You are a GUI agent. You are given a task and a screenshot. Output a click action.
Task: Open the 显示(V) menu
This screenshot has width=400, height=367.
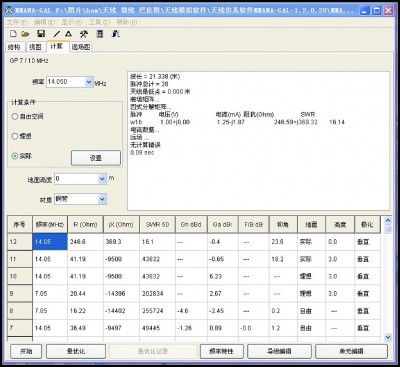(72, 22)
